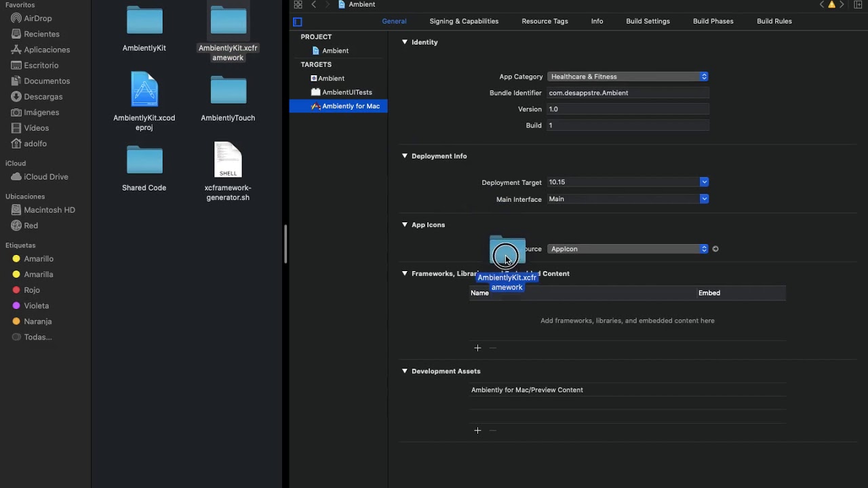Jump to previous issue arrow
Image resolution: width=868 pixels, height=488 pixels.
822,5
